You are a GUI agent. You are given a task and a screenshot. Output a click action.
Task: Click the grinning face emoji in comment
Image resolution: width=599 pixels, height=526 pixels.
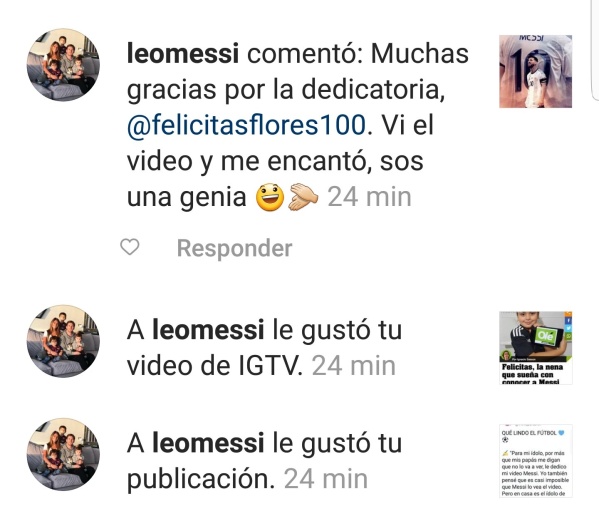point(270,197)
